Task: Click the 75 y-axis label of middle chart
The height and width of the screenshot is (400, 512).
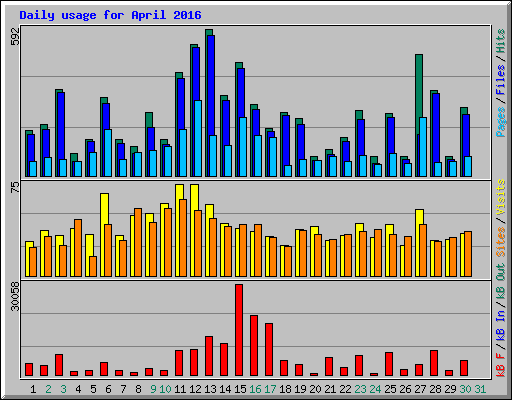Action: point(15,187)
